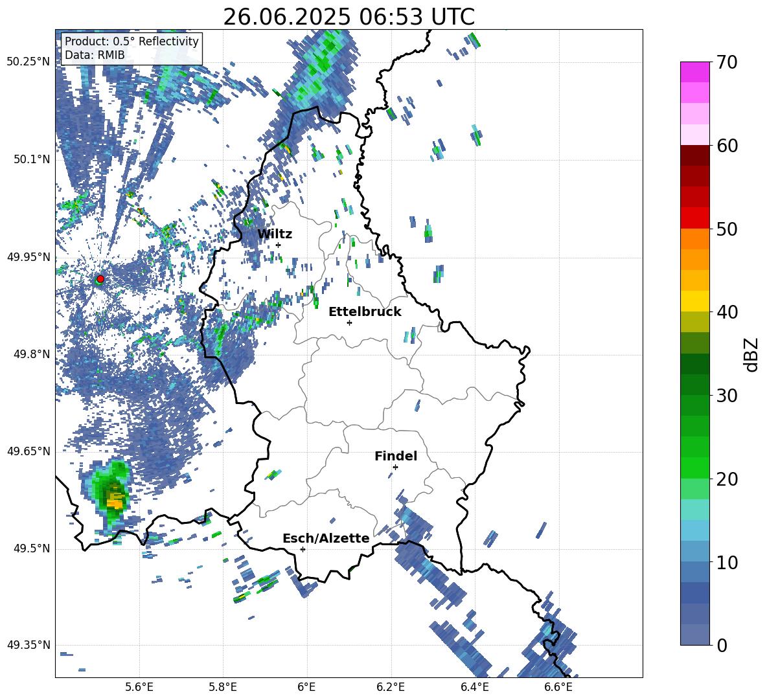
Task: Click the Ettelbruck station cross marker
Action: click(x=349, y=322)
